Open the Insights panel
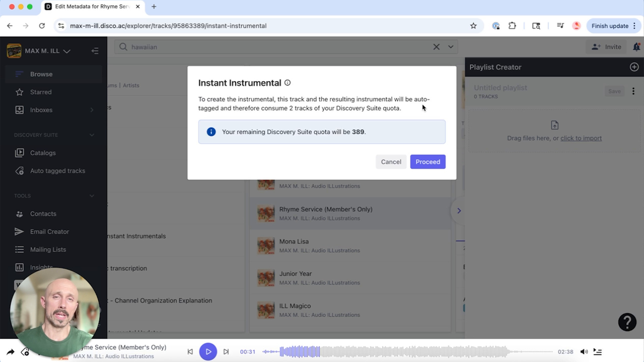 click(42, 267)
